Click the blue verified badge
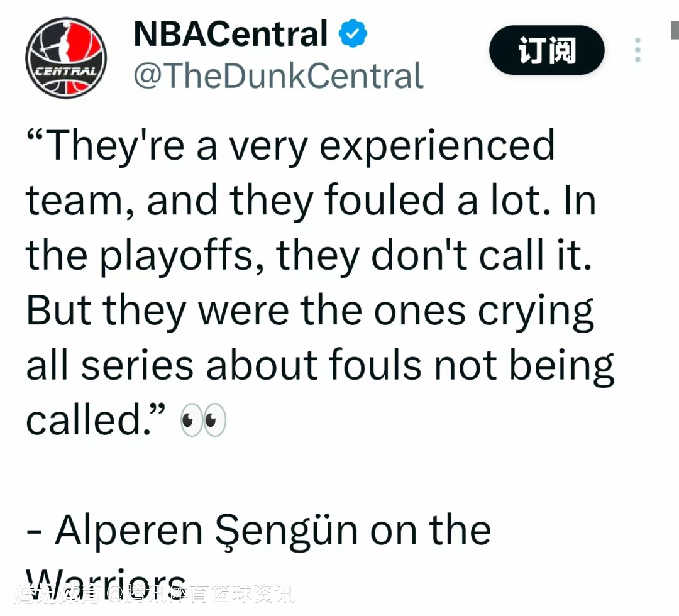The width and height of the screenshot is (679, 616). 353,34
